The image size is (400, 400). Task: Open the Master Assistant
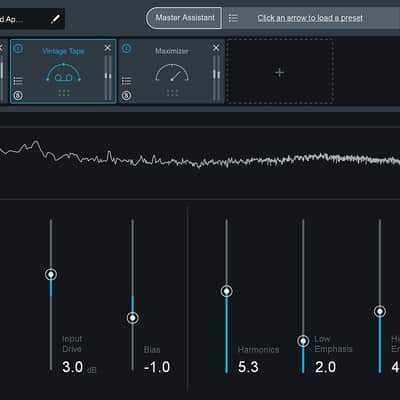(x=184, y=18)
